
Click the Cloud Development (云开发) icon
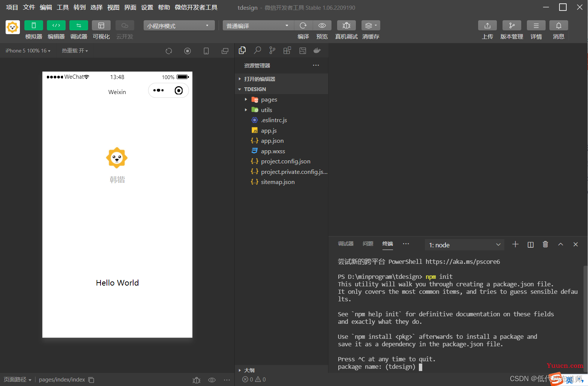(125, 25)
